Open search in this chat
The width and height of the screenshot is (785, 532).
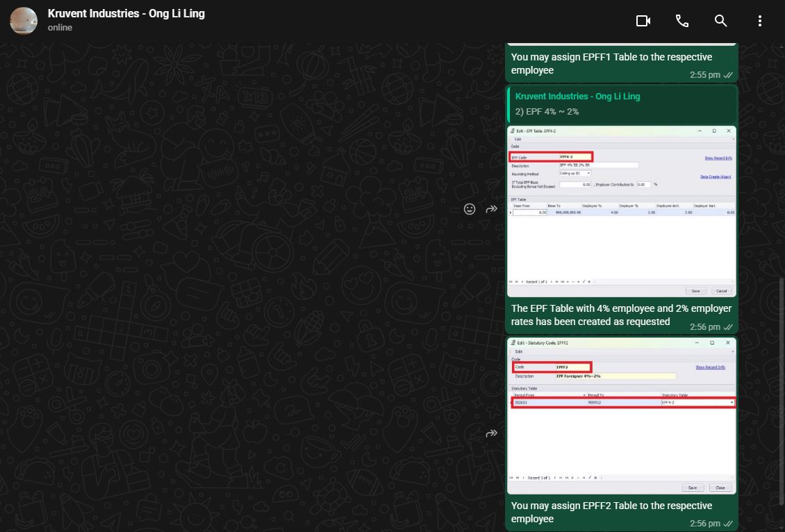720,21
